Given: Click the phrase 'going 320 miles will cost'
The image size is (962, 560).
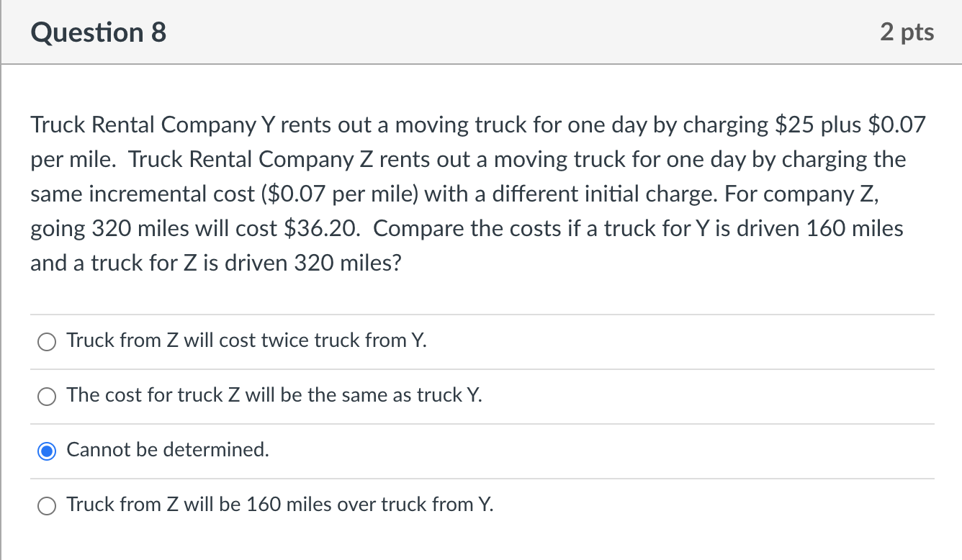Looking at the screenshot, I should 153,229.
